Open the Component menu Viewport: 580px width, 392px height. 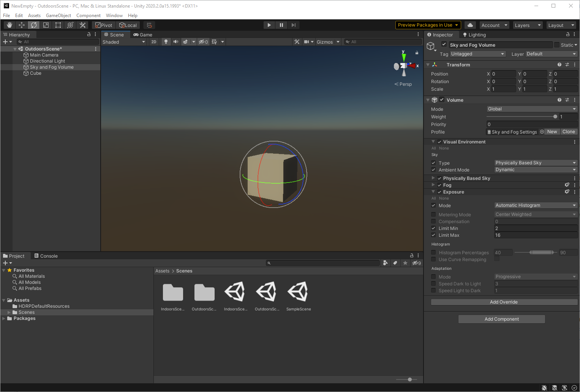[x=89, y=16]
